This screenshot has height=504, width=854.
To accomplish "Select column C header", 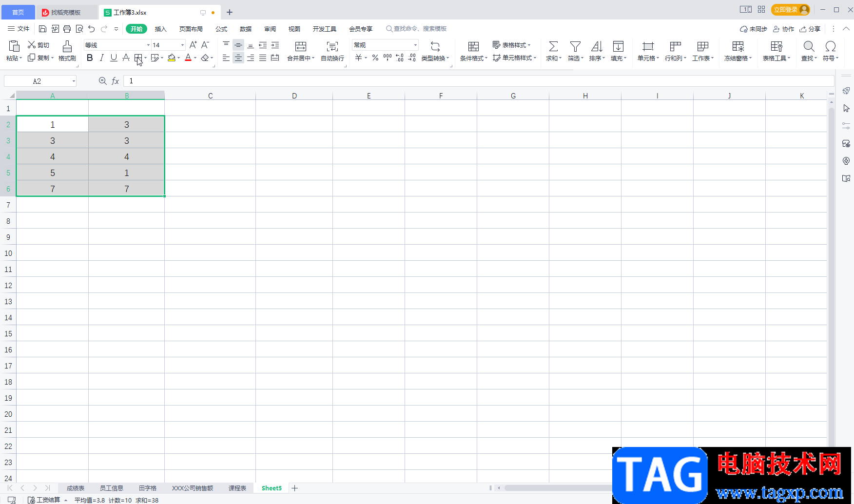I will coord(210,96).
